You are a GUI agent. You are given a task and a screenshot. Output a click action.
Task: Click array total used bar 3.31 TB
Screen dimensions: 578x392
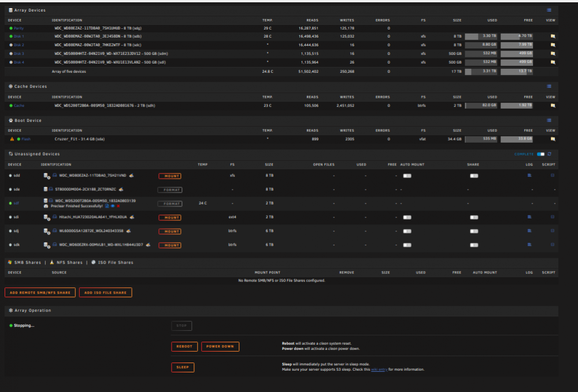tap(481, 71)
